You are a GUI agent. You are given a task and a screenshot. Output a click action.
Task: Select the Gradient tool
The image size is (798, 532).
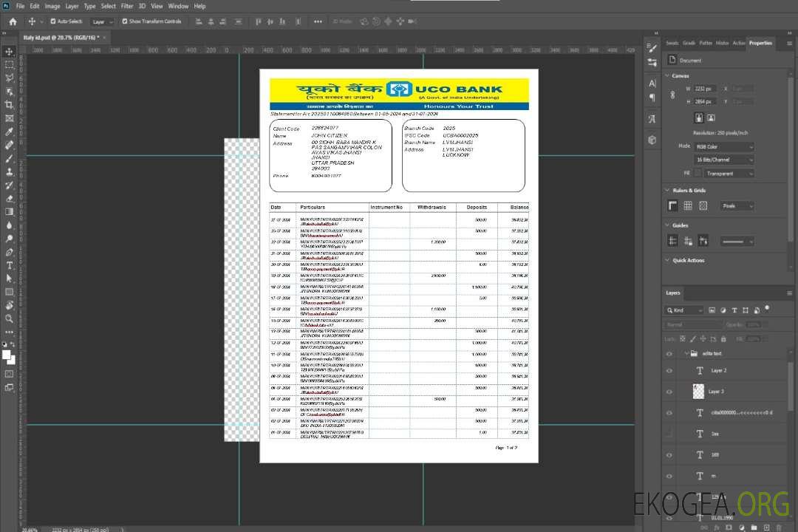(x=9, y=212)
